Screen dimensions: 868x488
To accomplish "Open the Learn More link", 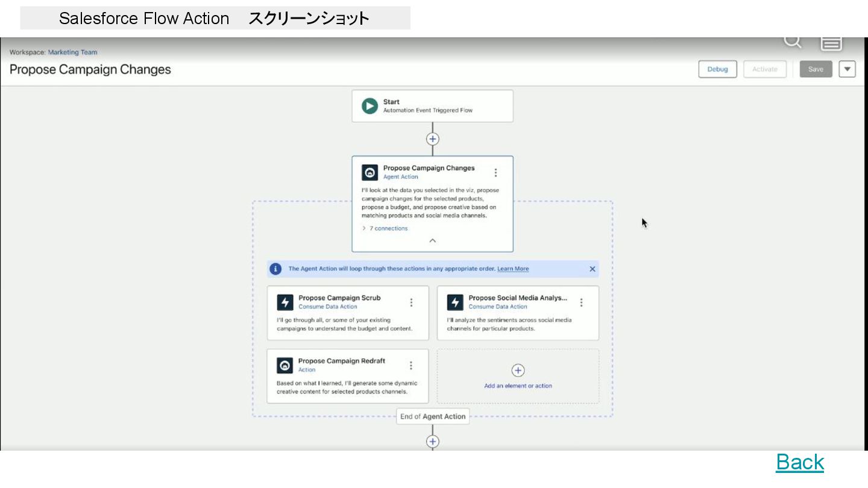I will [513, 269].
